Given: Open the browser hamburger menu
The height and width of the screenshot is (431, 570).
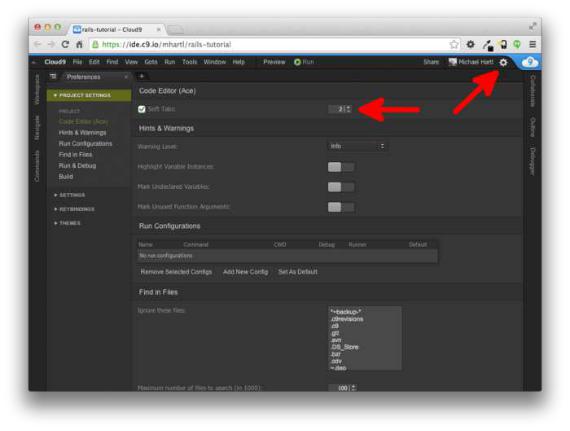Looking at the screenshot, I should 533,44.
